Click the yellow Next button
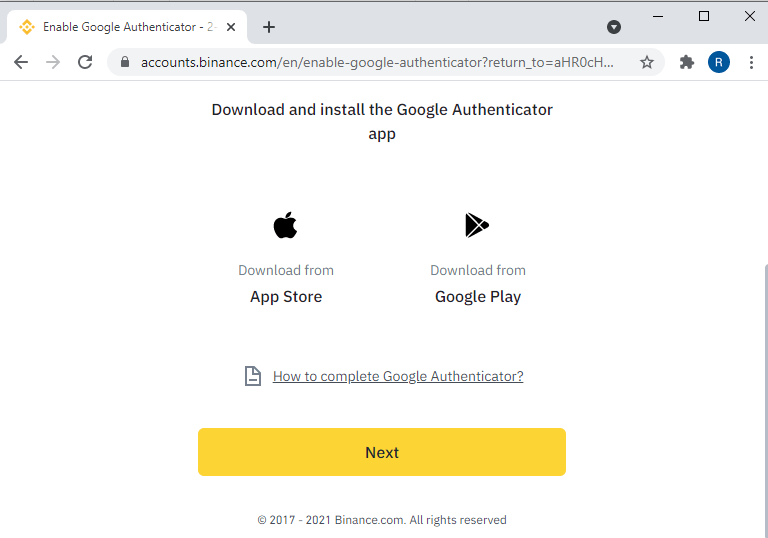This screenshot has height=538, width=768. pyautogui.click(x=382, y=452)
